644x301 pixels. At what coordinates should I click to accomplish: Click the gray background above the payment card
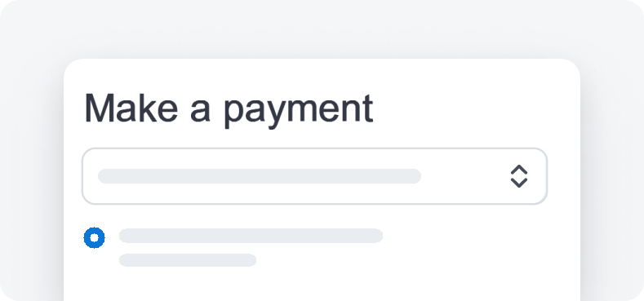click(x=322, y=29)
